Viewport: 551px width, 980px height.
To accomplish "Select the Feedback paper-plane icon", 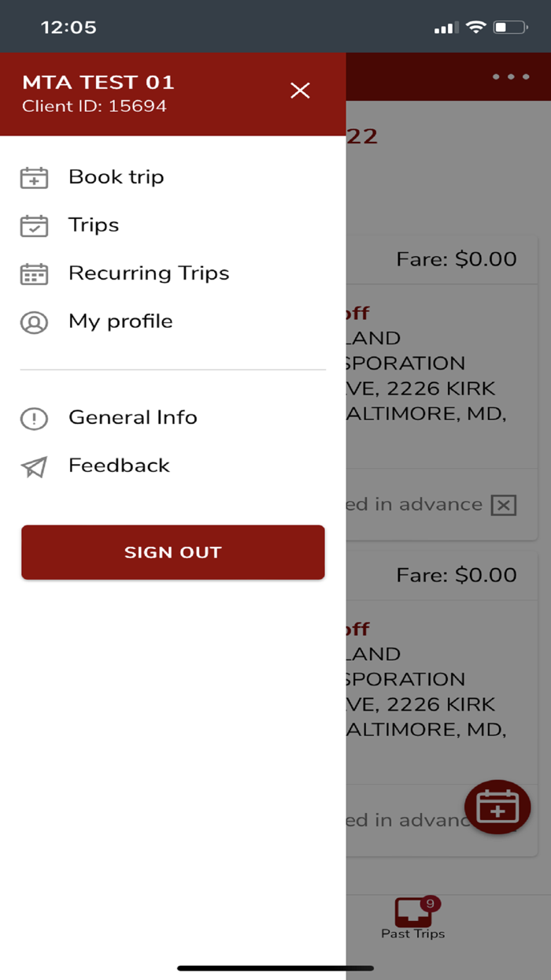I will [x=34, y=466].
